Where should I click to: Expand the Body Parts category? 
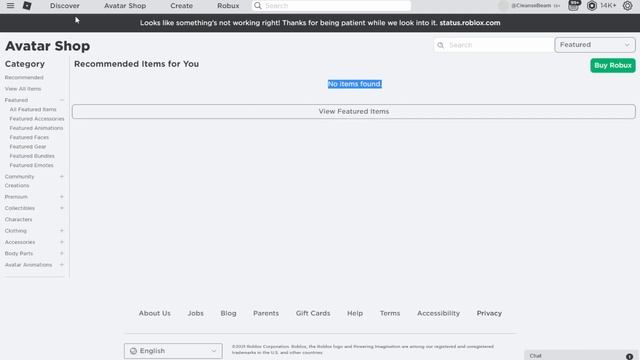(62, 253)
